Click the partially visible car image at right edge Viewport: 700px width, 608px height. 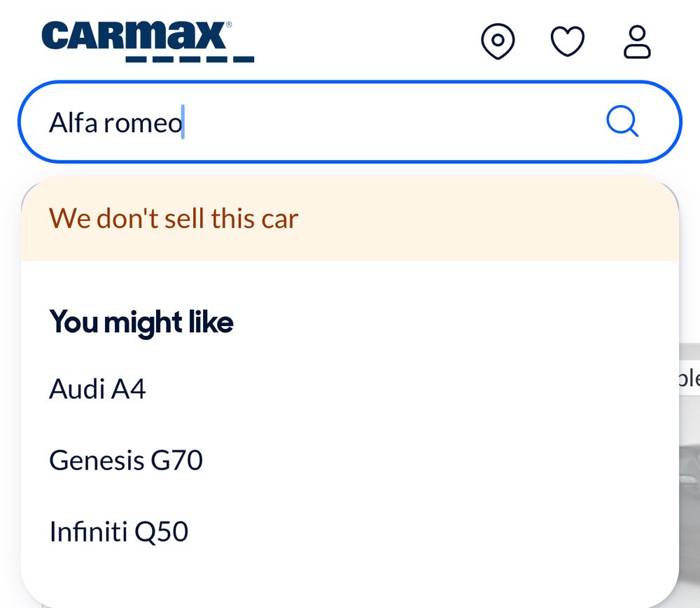tap(689, 490)
